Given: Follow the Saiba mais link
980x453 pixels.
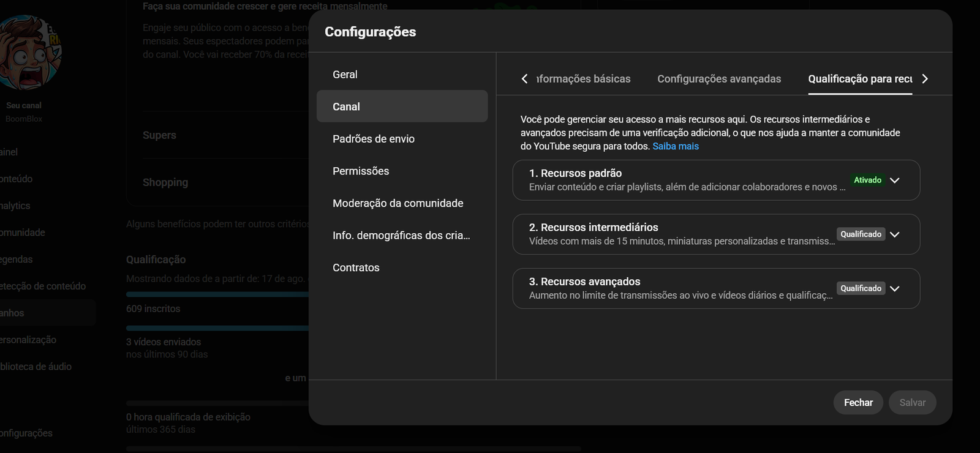Looking at the screenshot, I should coord(676,146).
